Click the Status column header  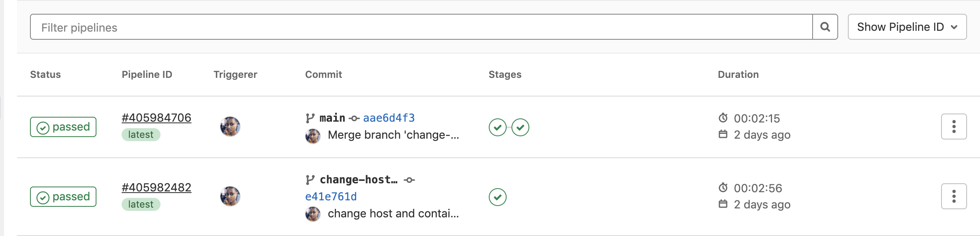pyautogui.click(x=45, y=74)
